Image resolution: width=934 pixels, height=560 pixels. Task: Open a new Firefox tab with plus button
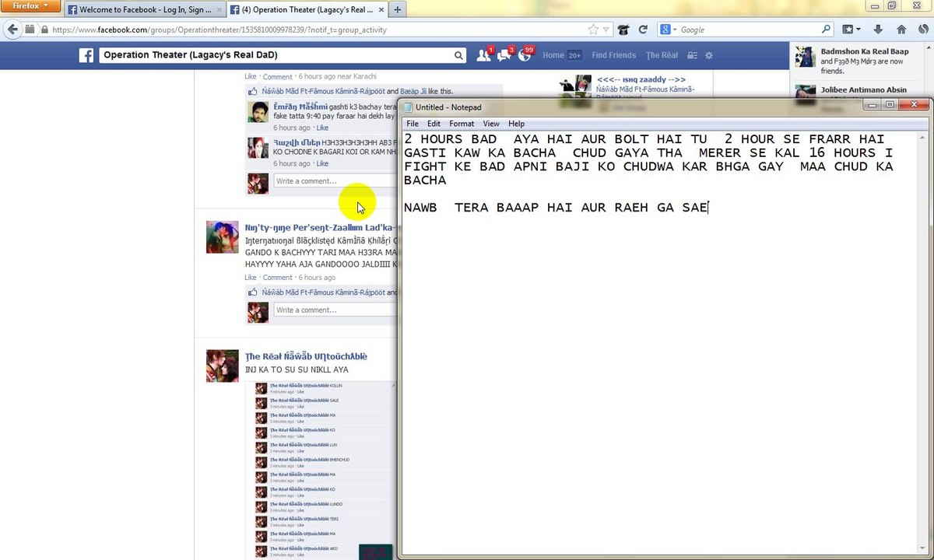tap(398, 9)
